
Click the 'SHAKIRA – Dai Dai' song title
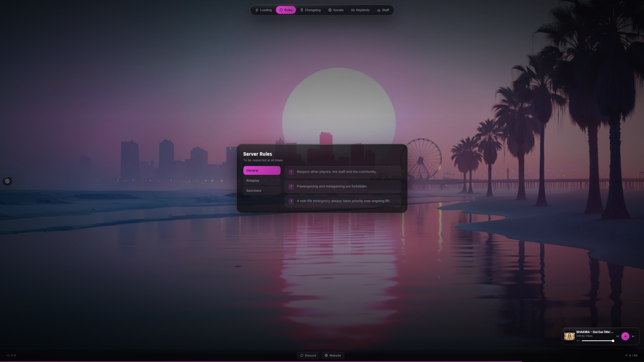point(594,332)
